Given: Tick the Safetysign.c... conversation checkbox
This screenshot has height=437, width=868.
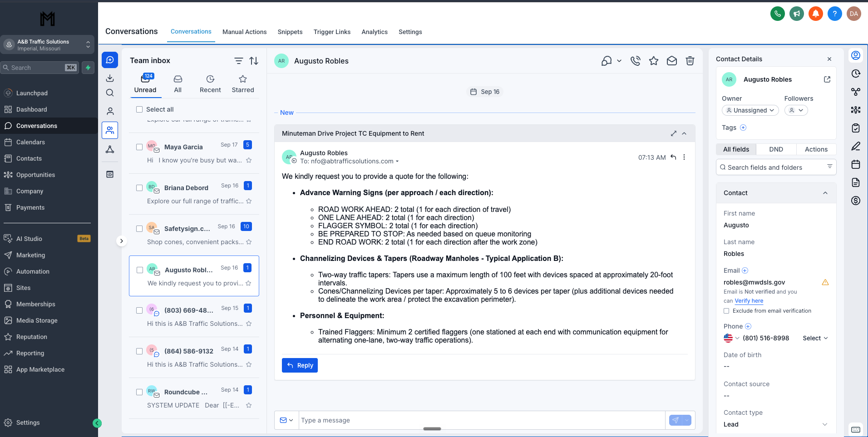Looking at the screenshot, I should 139,229.
